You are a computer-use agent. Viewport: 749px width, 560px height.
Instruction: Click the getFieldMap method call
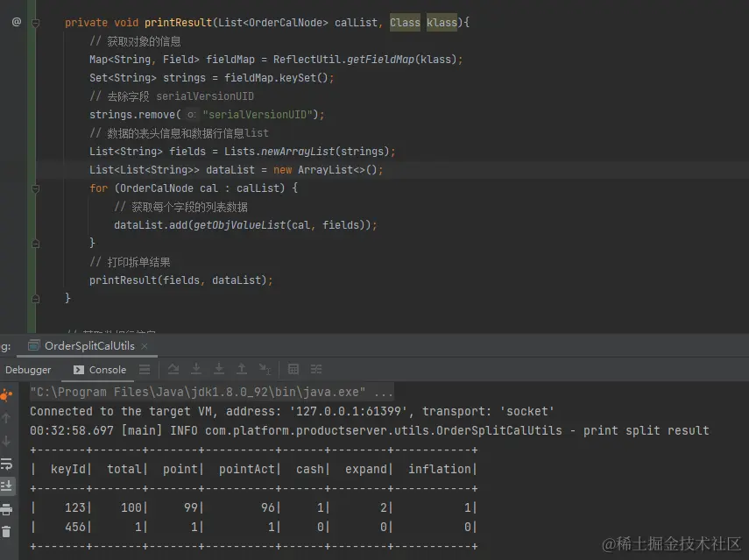coord(380,60)
